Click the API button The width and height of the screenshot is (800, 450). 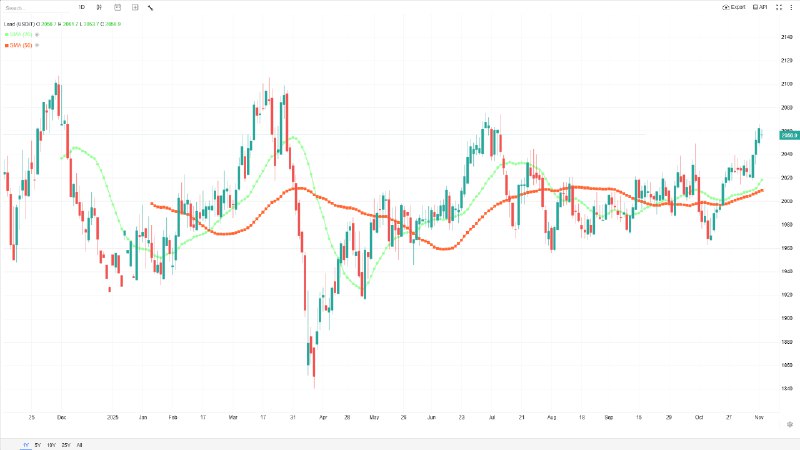pyautogui.click(x=760, y=7)
